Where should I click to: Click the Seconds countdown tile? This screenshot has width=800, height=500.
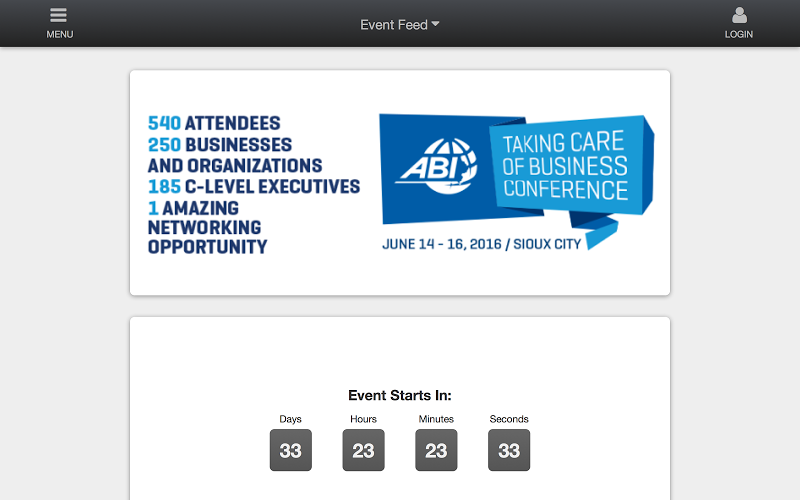click(x=509, y=450)
